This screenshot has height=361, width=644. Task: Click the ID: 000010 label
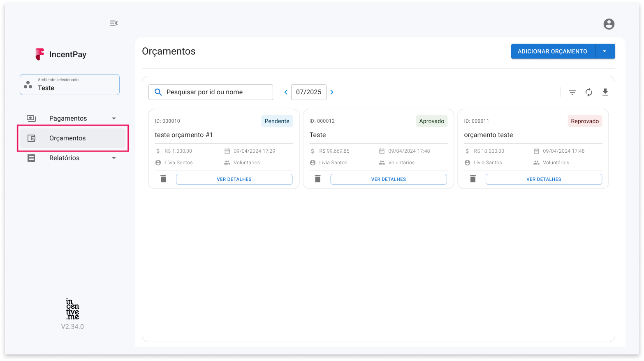point(167,121)
